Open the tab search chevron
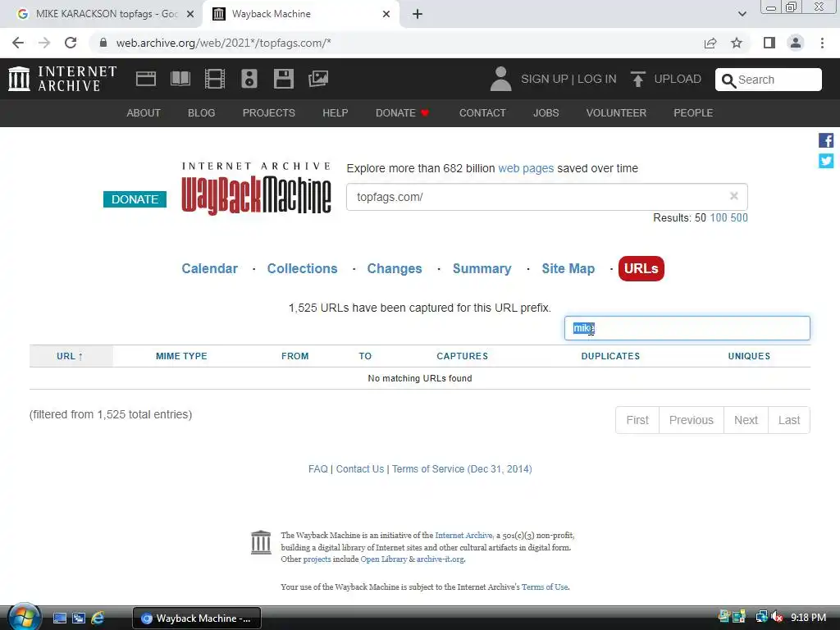 pyautogui.click(x=742, y=14)
